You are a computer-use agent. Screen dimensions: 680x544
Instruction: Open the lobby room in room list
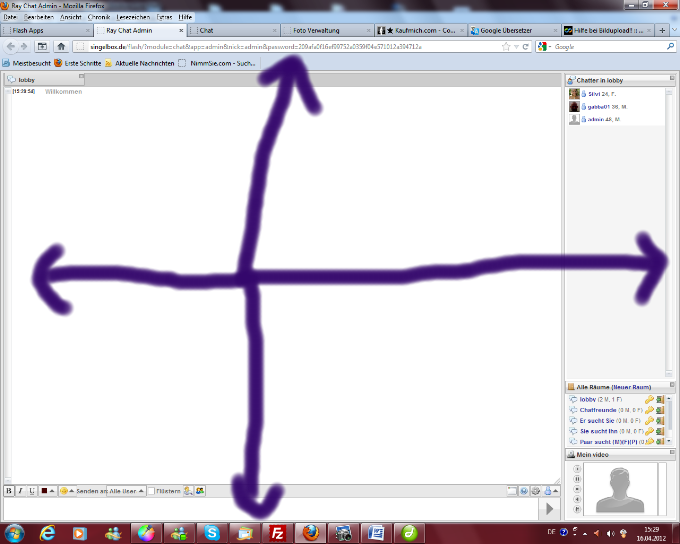[588, 399]
